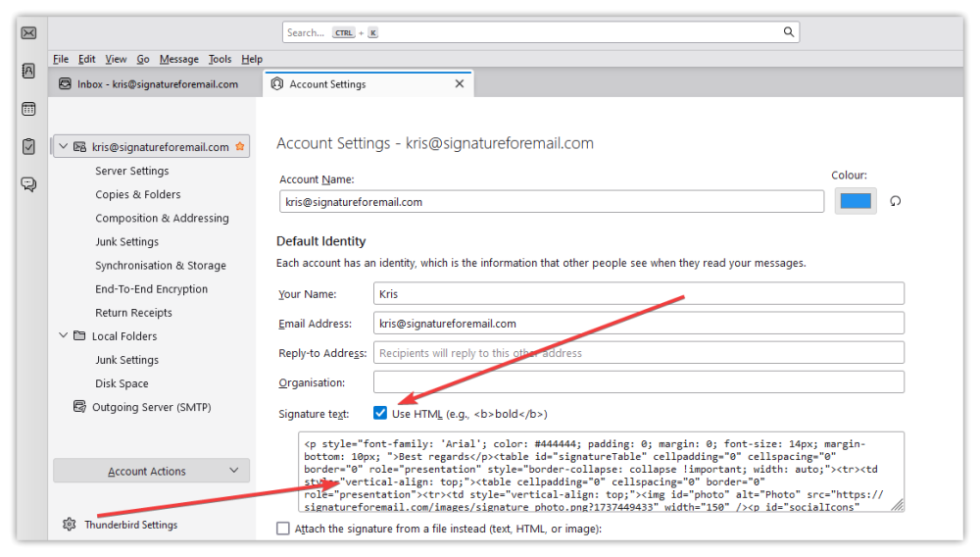
Task: Switch to the Inbox tab
Action: point(149,84)
